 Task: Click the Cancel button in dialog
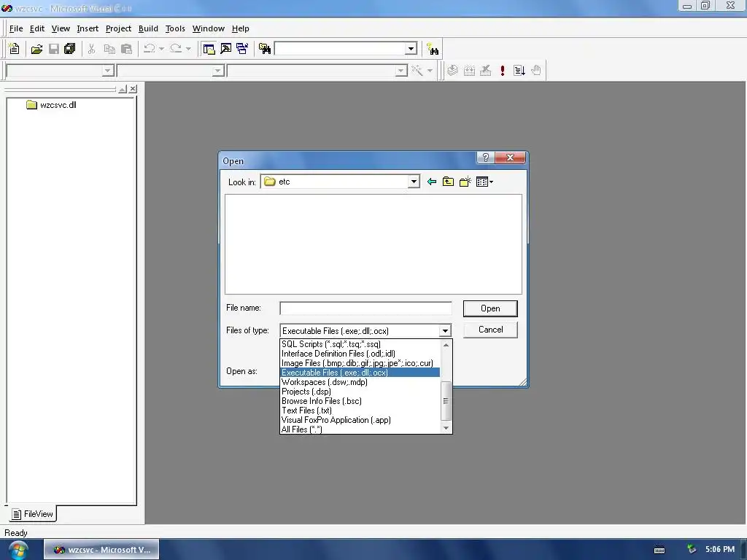pos(490,330)
